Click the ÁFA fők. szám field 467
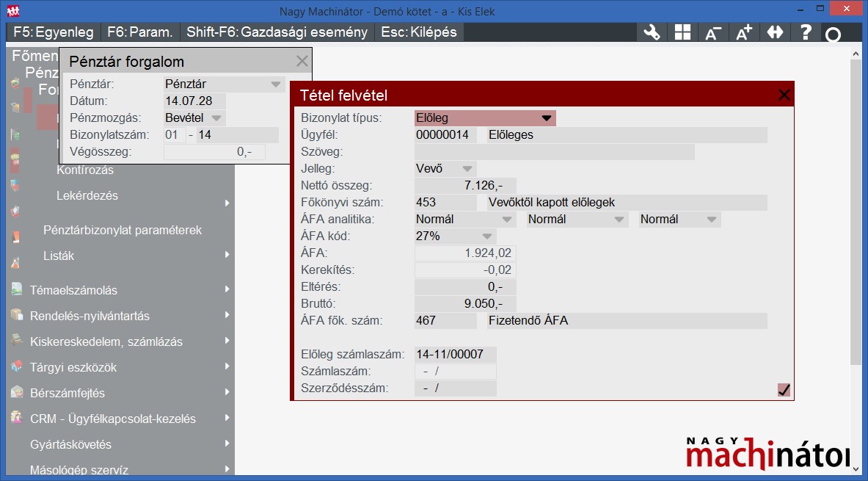Viewport: 868px width, 481px height. pyautogui.click(x=445, y=320)
